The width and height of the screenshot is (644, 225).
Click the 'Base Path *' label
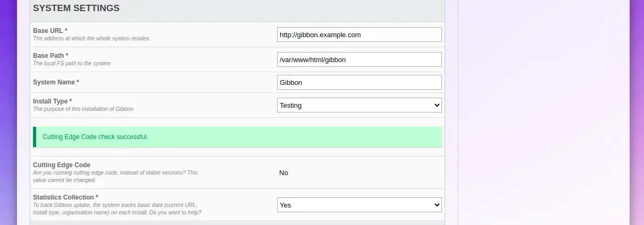[x=51, y=56]
